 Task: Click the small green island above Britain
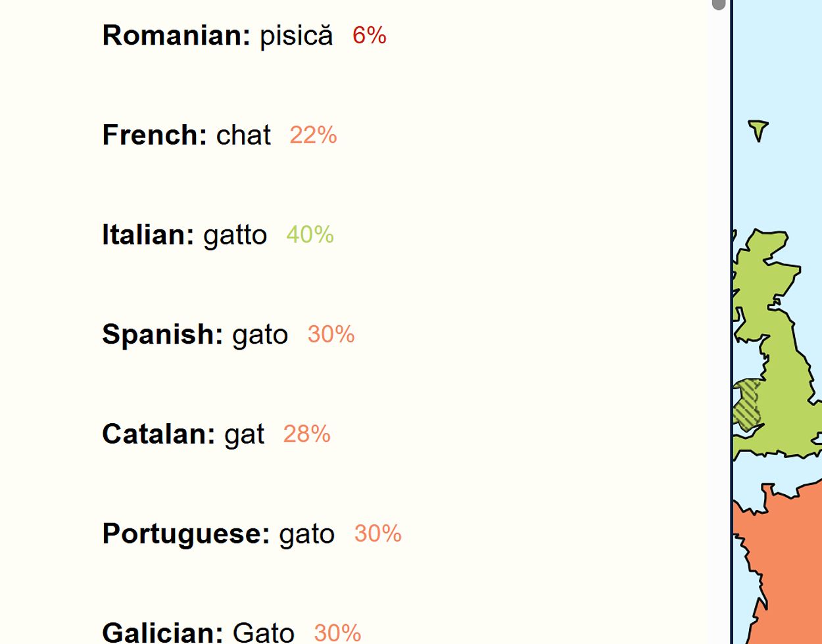758,129
